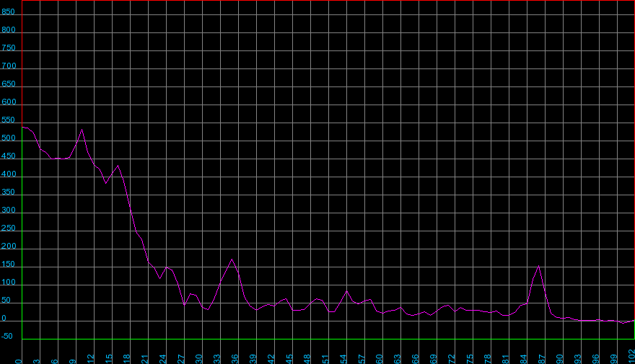Click the 6 label on the horizontal axis
Image resolution: width=635 pixels, height=364 pixels.
(55, 361)
